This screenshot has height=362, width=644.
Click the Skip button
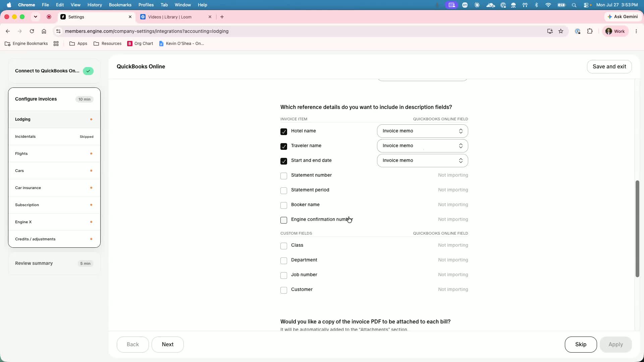click(x=581, y=345)
